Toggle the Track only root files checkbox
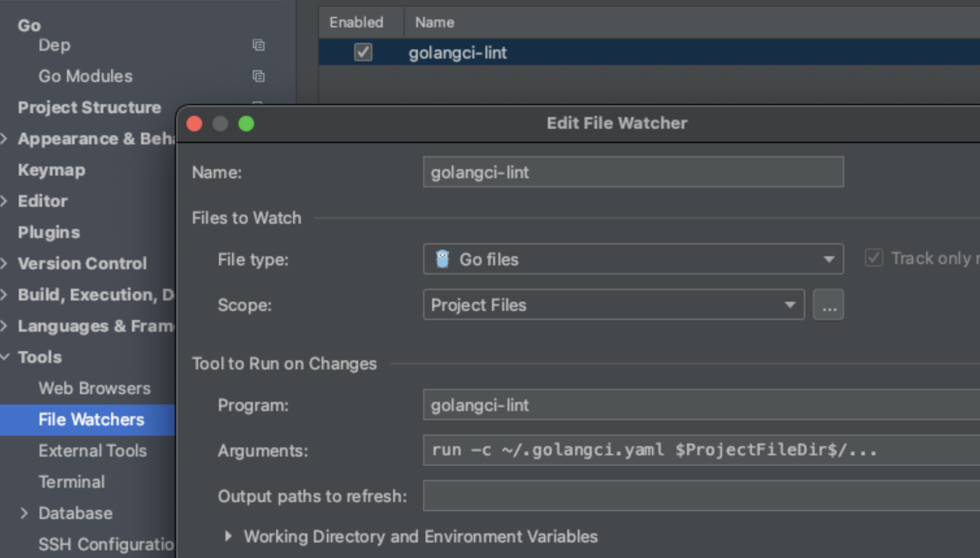Image resolution: width=980 pixels, height=558 pixels. [x=874, y=258]
